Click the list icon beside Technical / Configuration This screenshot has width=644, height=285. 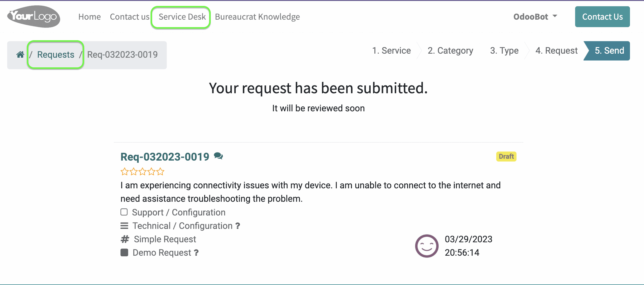pyautogui.click(x=124, y=226)
